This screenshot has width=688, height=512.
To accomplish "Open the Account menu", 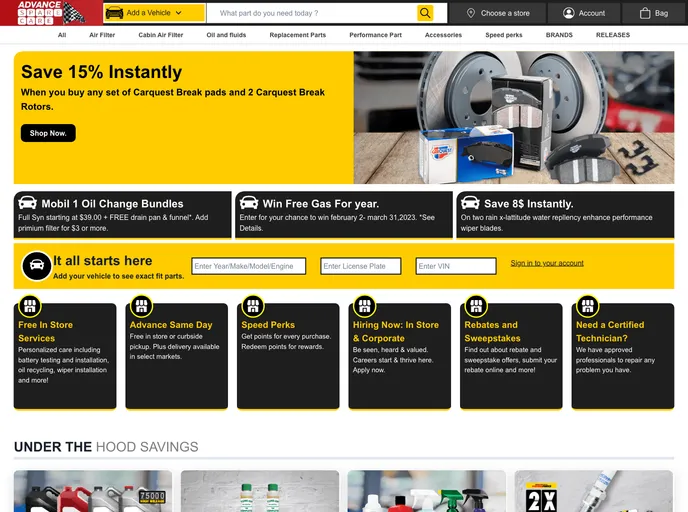I will tap(584, 13).
